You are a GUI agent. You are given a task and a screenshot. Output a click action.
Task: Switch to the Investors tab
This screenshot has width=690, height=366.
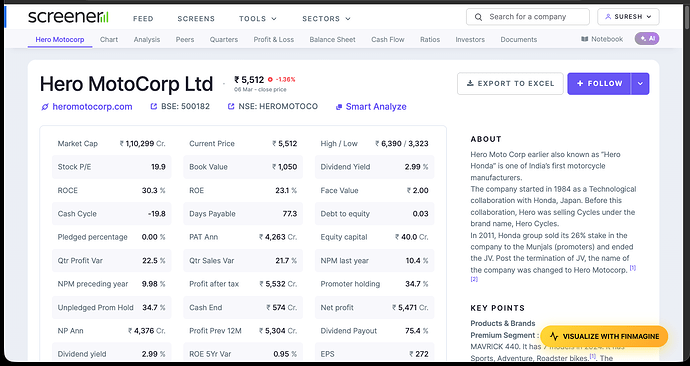point(470,40)
